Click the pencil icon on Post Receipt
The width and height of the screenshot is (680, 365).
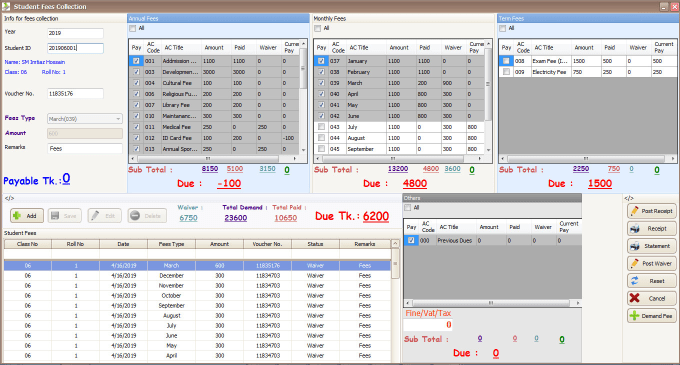(634, 211)
